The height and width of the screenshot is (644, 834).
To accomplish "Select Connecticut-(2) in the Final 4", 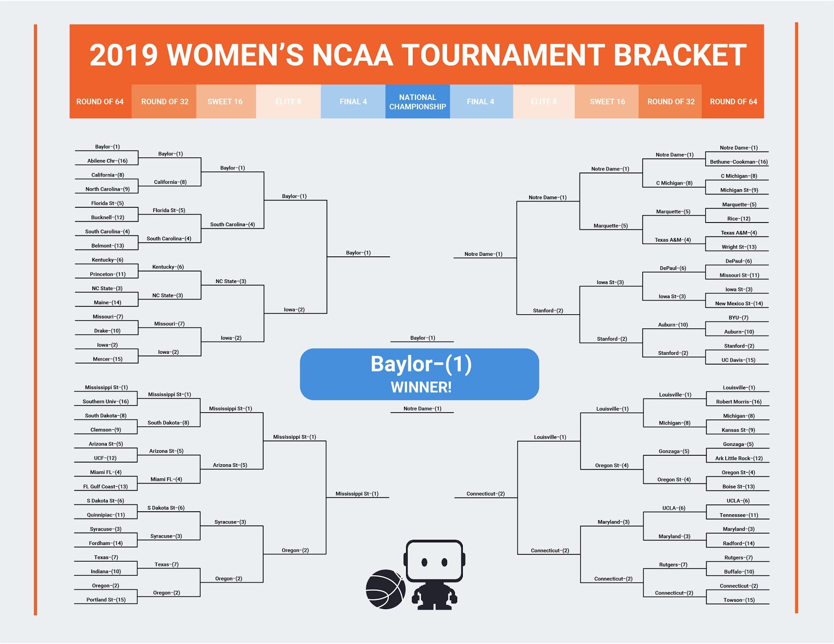I will pyautogui.click(x=485, y=493).
